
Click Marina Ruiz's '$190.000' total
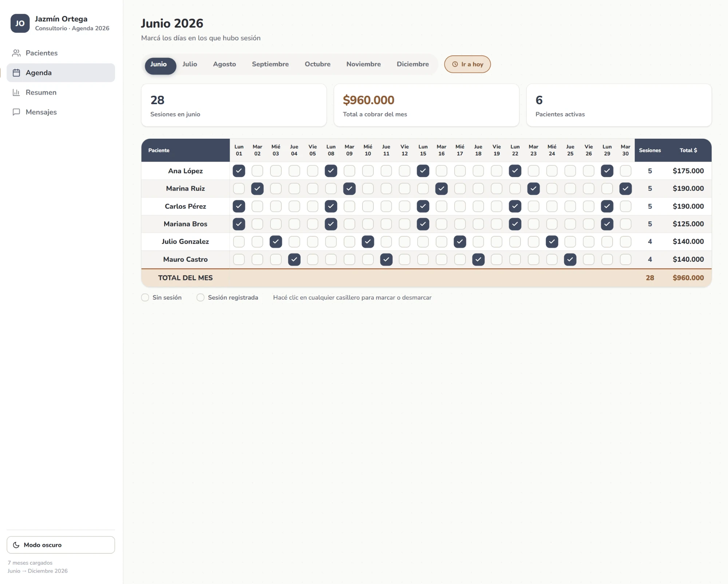(688, 189)
